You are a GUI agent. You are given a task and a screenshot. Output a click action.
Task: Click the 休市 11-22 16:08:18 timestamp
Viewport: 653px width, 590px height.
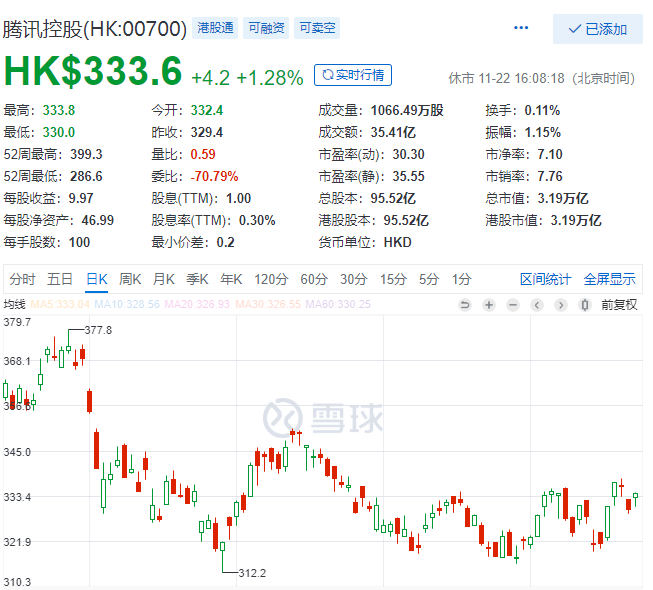pyautogui.click(x=541, y=78)
